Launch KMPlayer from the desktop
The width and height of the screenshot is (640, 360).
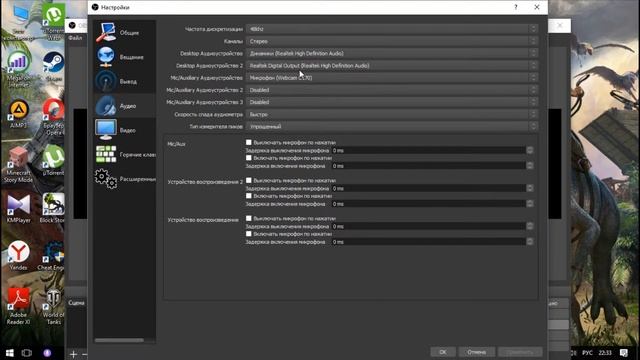18,209
